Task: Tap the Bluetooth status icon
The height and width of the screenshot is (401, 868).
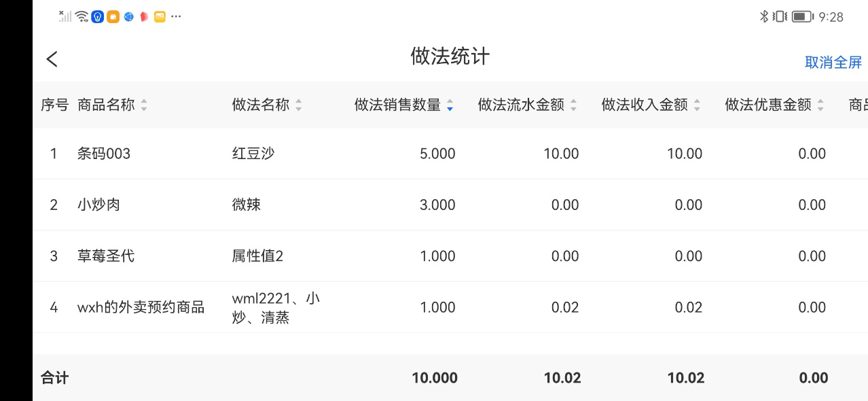Action: click(763, 16)
